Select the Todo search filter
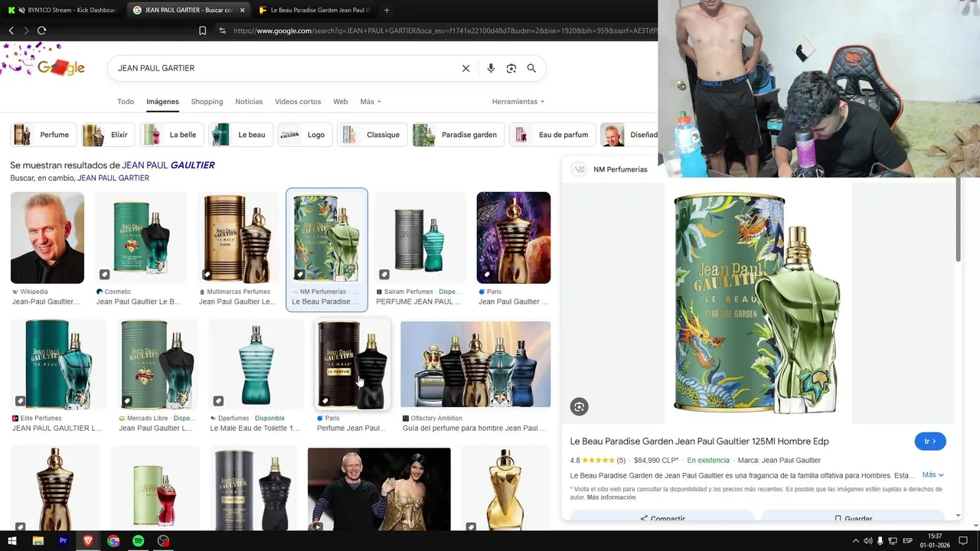Viewport: 980px width, 551px height. tap(126, 102)
